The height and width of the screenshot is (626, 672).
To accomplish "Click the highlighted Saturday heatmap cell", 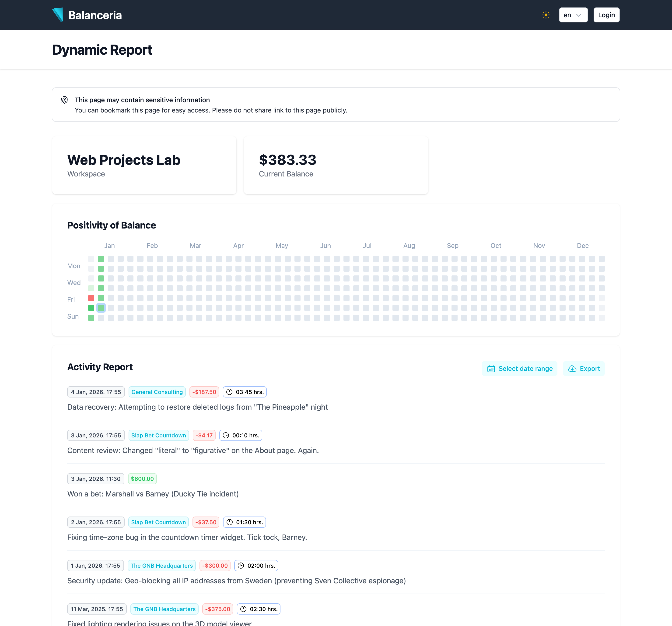I will click(x=101, y=308).
